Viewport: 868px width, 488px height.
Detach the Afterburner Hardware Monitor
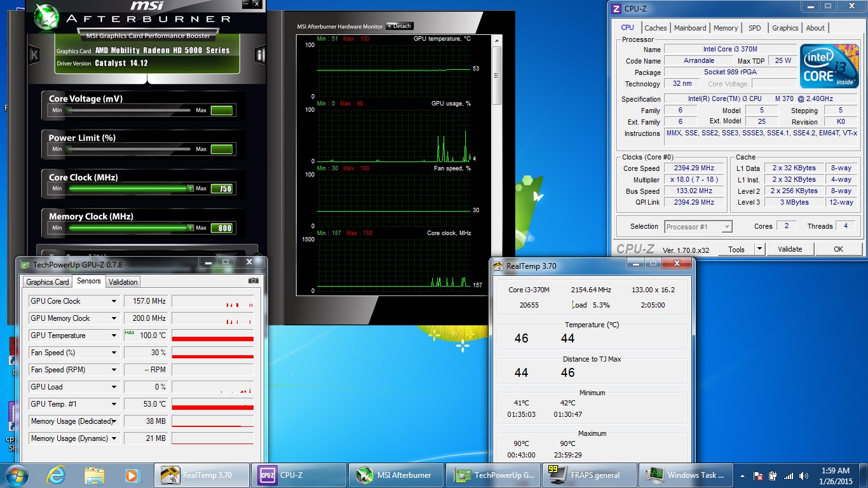(x=399, y=26)
